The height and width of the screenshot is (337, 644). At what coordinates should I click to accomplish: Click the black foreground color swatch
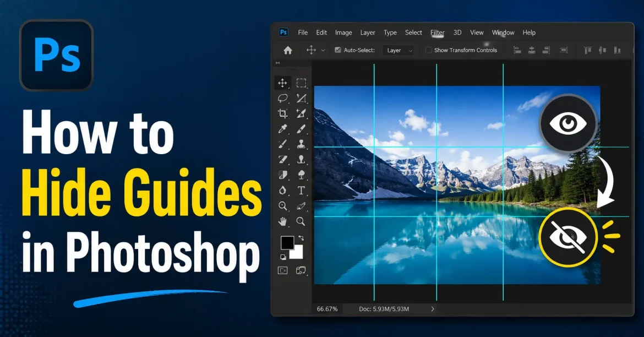coord(287,242)
